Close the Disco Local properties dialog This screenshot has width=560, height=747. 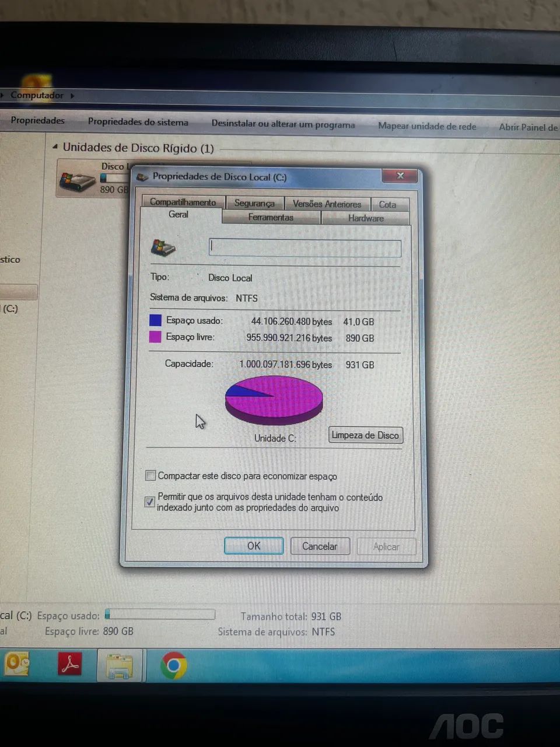point(400,176)
